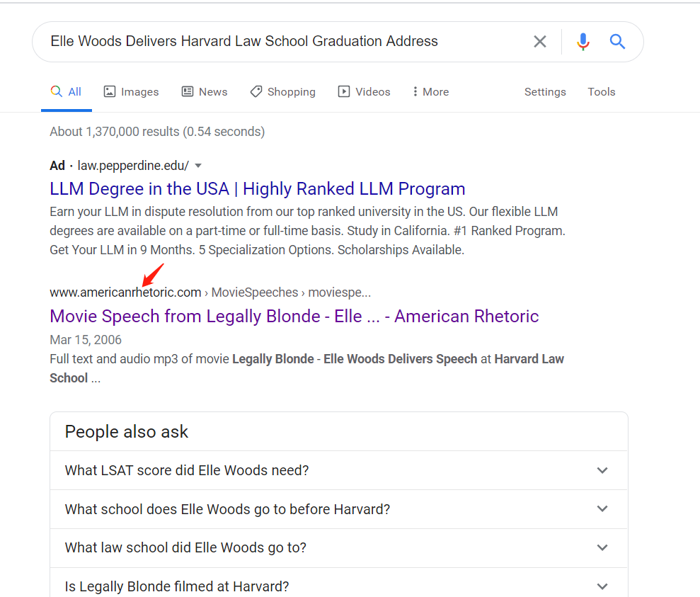
Task: Click the 'Ad' label before law.pepperdine.edu
Action: [x=57, y=166]
